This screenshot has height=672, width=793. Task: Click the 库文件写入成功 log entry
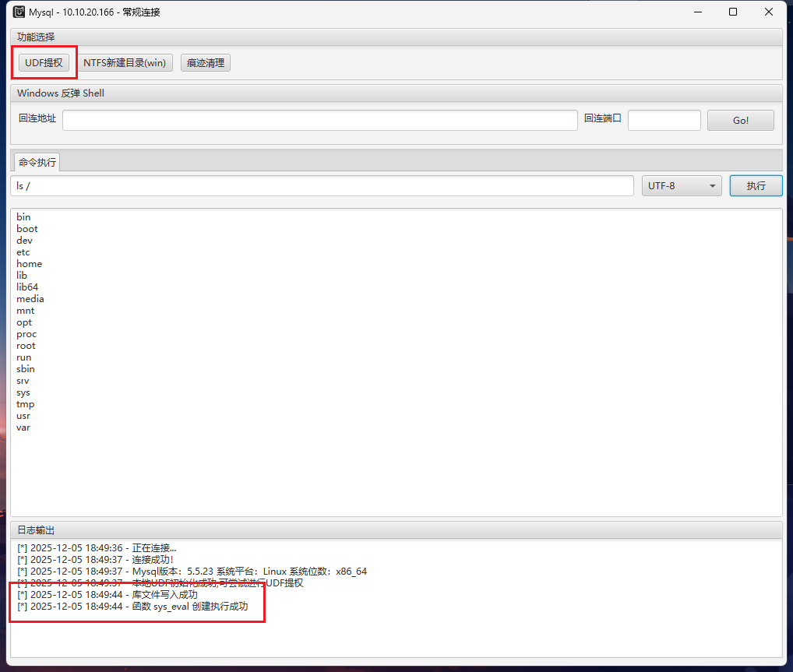pos(109,595)
